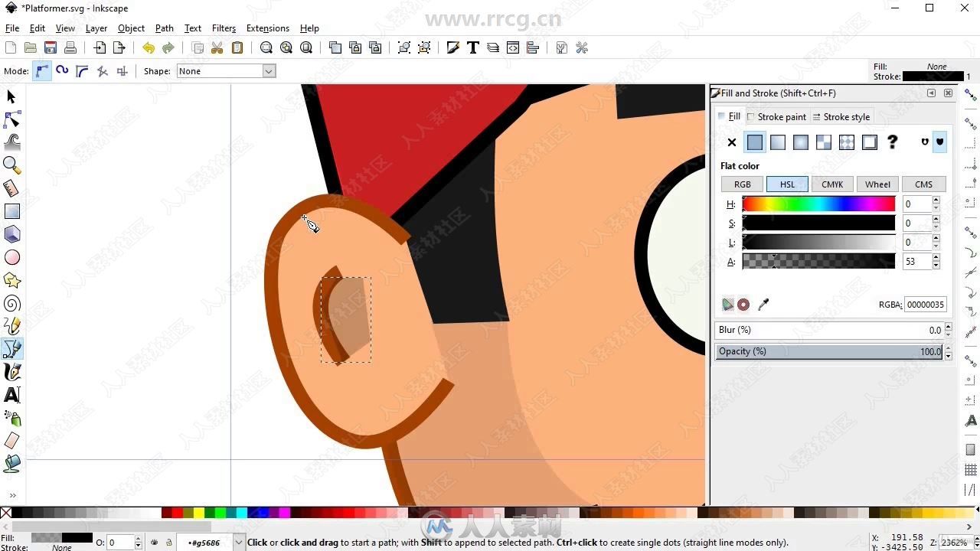Select the Bezier pen tool
980x551 pixels.
11,349
